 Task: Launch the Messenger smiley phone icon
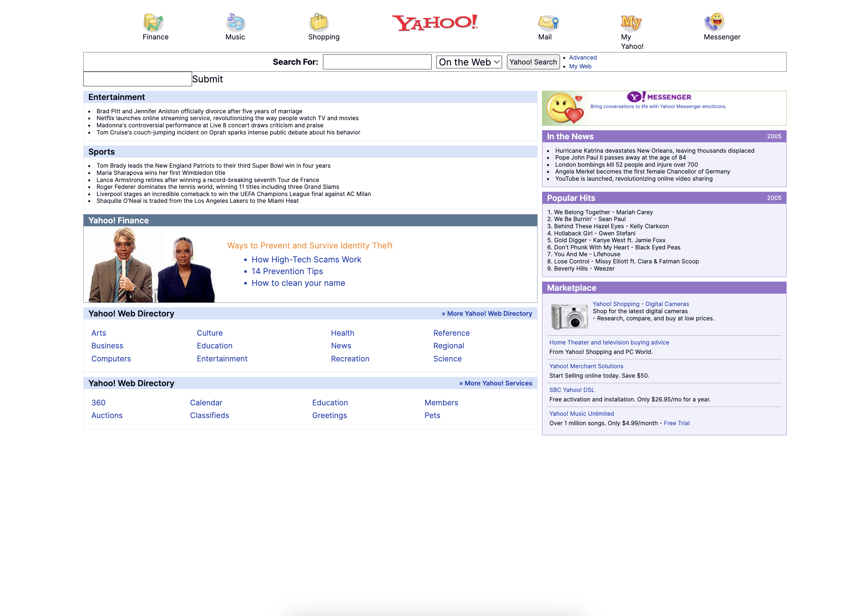pyautogui.click(x=714, y=22)
